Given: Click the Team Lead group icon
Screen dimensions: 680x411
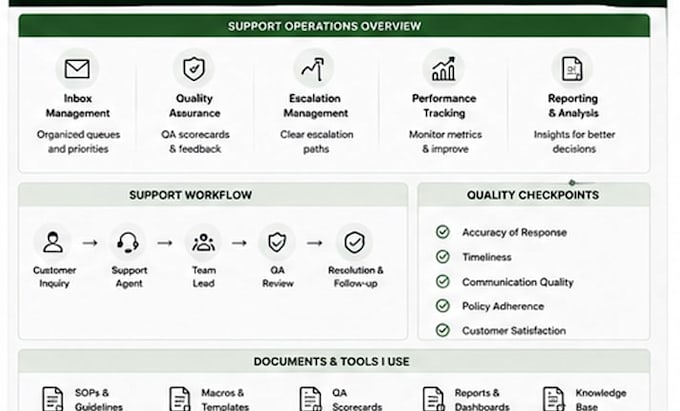Looking at the screenshot, I should click(203, 242).
